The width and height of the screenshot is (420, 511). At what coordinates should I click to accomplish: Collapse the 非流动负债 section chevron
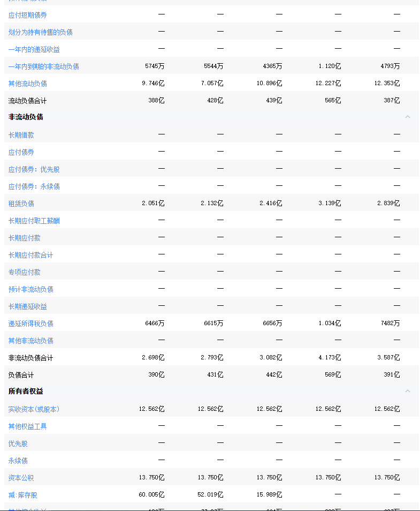click(407, 117)
